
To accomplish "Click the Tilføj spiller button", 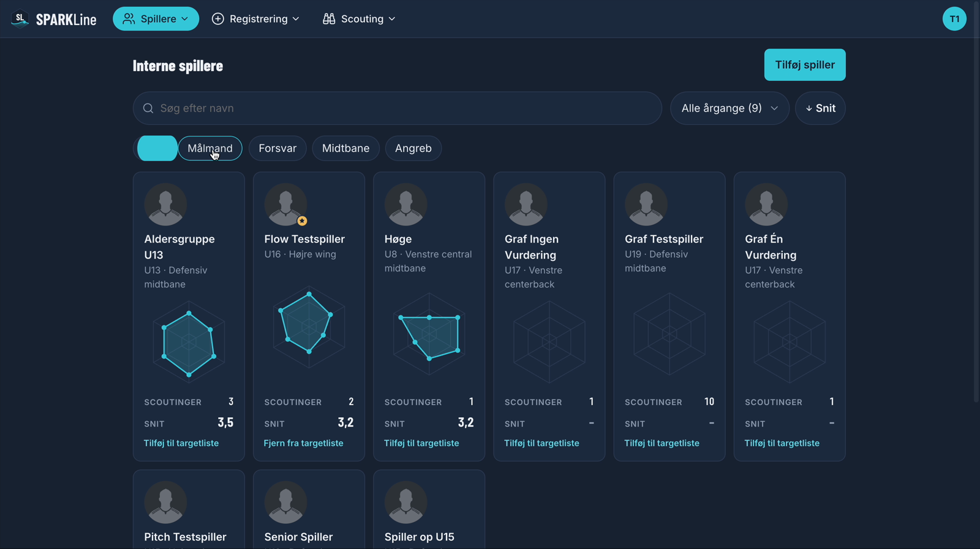I will pyautogui.click(x=805, y=65).
